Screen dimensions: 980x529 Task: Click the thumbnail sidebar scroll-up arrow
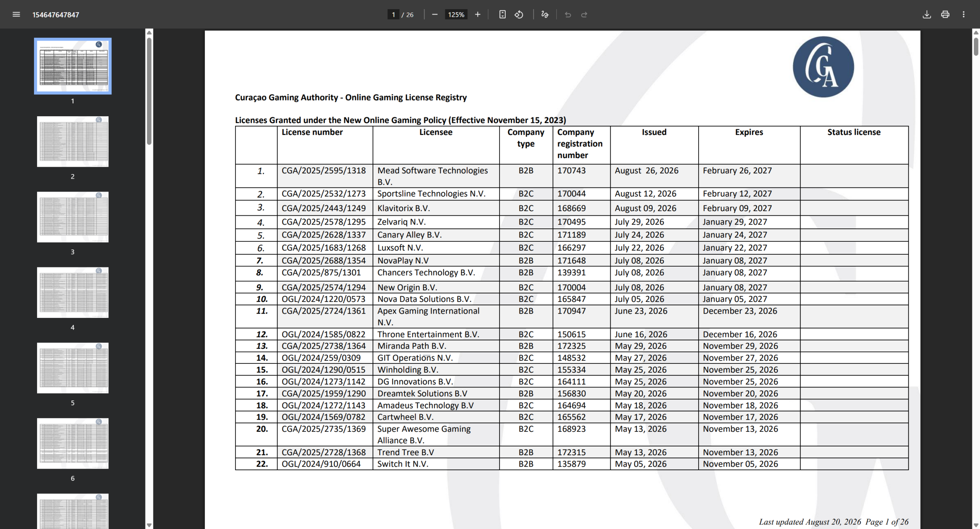click(149, 33)
